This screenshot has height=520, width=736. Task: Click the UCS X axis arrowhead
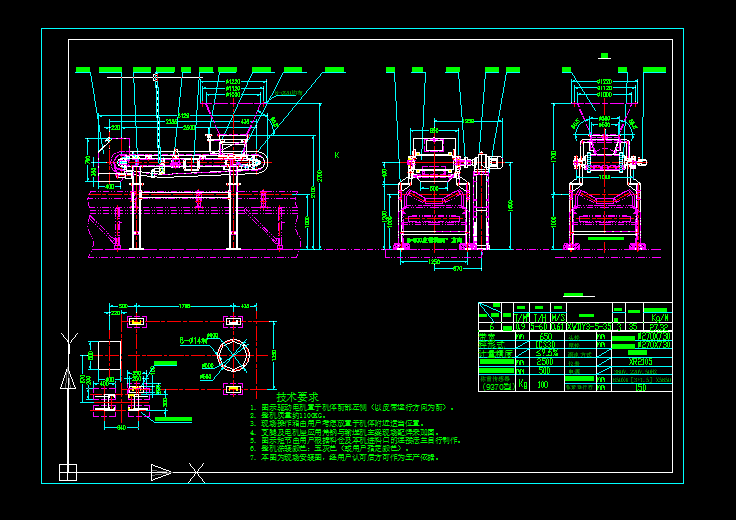click(x=161, y=472)
